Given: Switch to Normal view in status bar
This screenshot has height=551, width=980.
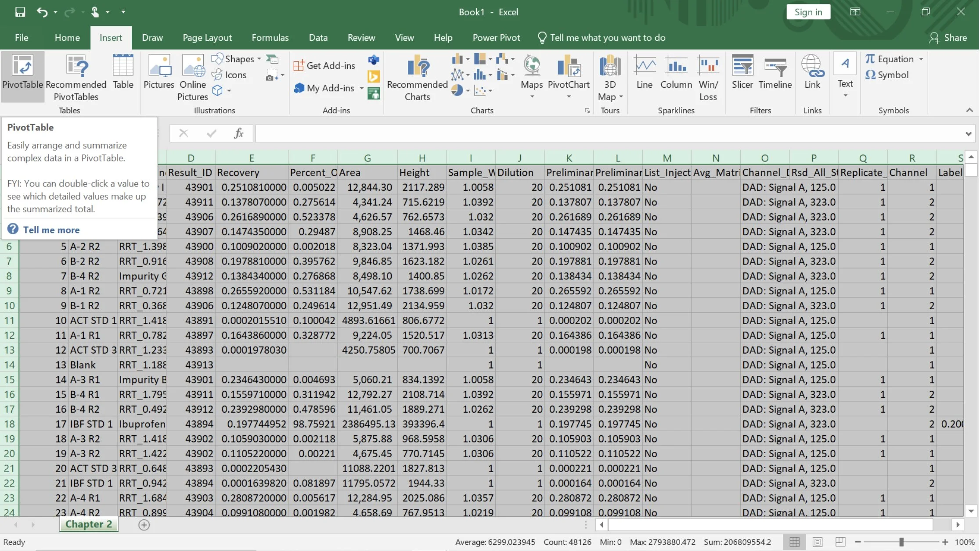Looking at the screenshot, I should pos(794,542).
